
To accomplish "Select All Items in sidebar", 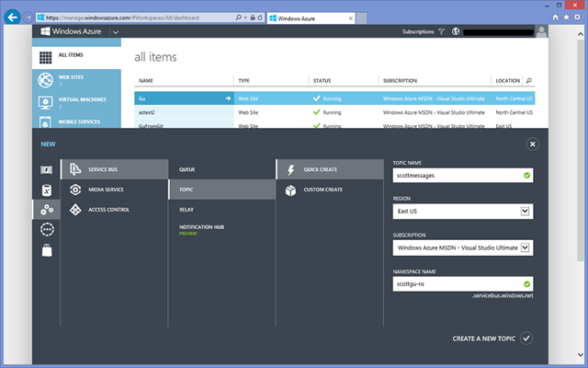I will pyautogui.click(x=76, y=57).
